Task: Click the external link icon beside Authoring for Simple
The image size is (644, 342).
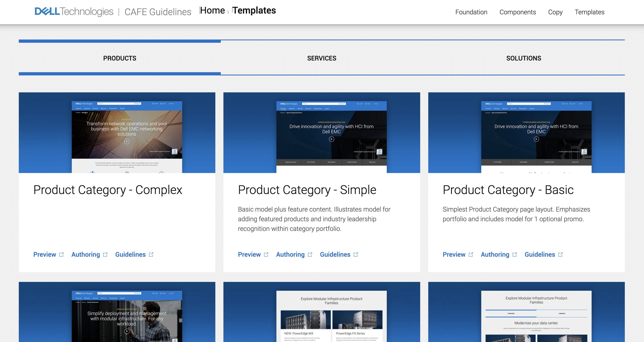Action: point(310,254)
